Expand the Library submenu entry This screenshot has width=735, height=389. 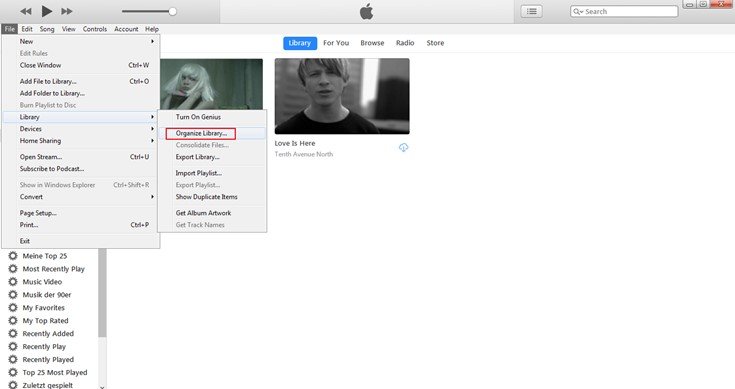(81, 117)
